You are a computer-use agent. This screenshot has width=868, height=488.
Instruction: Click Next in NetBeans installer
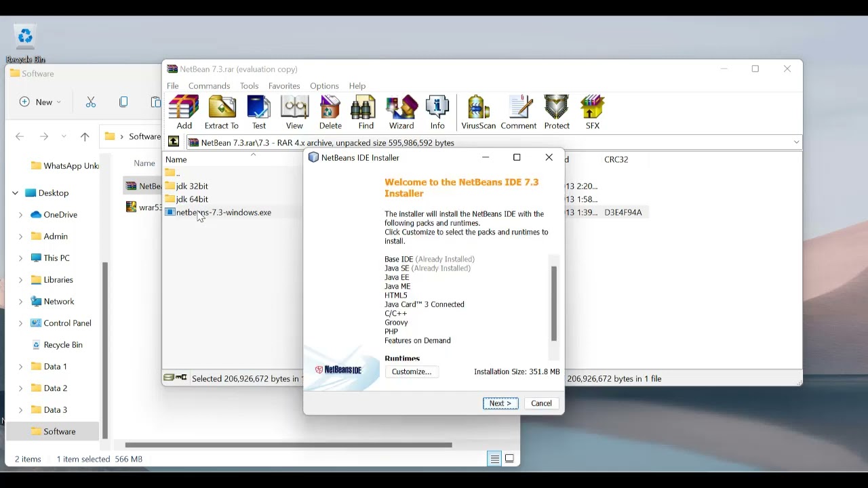tap(500, 403)
